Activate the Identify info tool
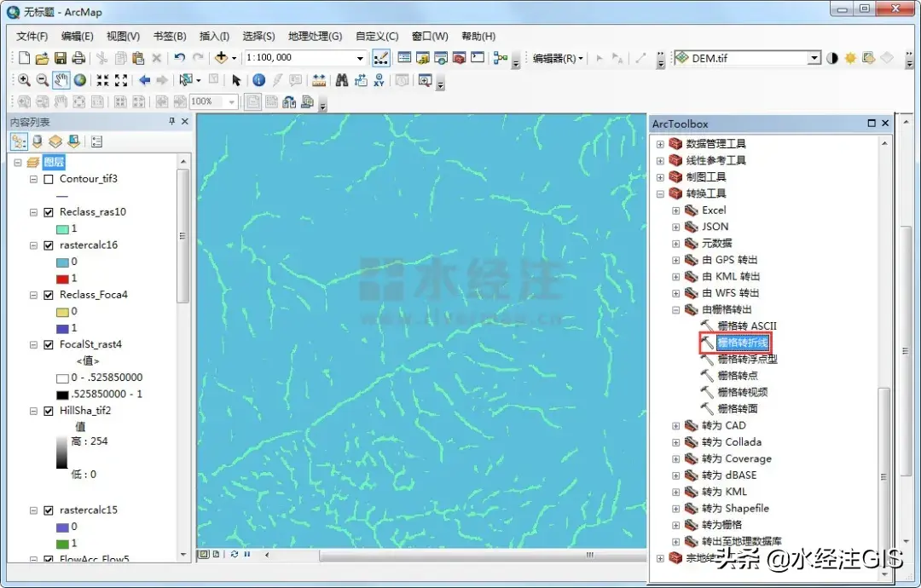Viewport: 921px width, 588px height. click(259, 80)
